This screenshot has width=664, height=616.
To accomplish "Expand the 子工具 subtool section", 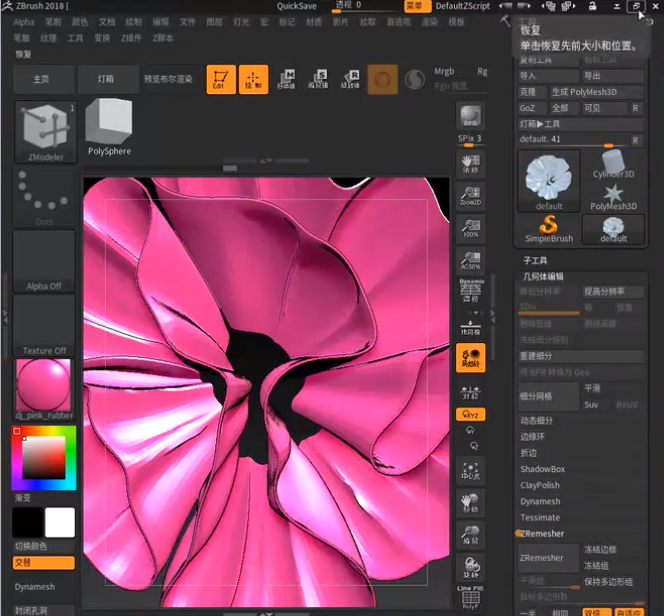I will (x=535, y=260).
